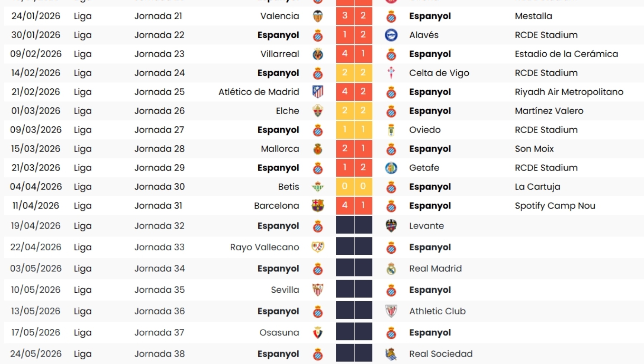Click the Betis club crest

pos(318,187)
